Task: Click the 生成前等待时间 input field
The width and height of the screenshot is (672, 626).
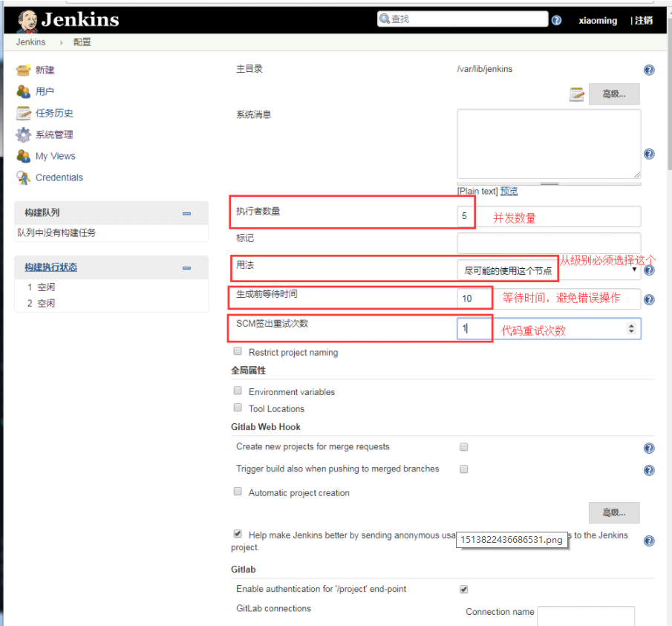Action: coord(549,299)
